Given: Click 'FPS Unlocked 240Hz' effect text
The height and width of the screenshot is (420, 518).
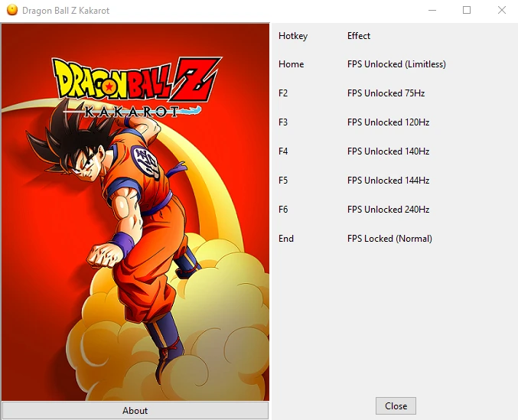Looking at the screenshot, I should pyautogui.click(x=388, y=210).
